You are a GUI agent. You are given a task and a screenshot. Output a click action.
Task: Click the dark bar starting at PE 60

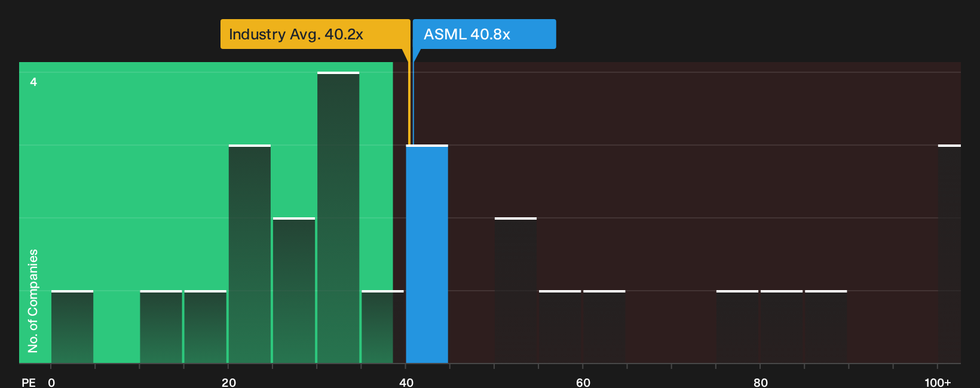604,327
